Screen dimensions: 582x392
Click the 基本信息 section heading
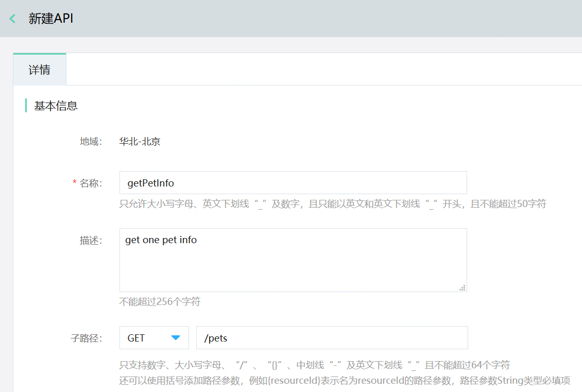click(x=56, y=106)
